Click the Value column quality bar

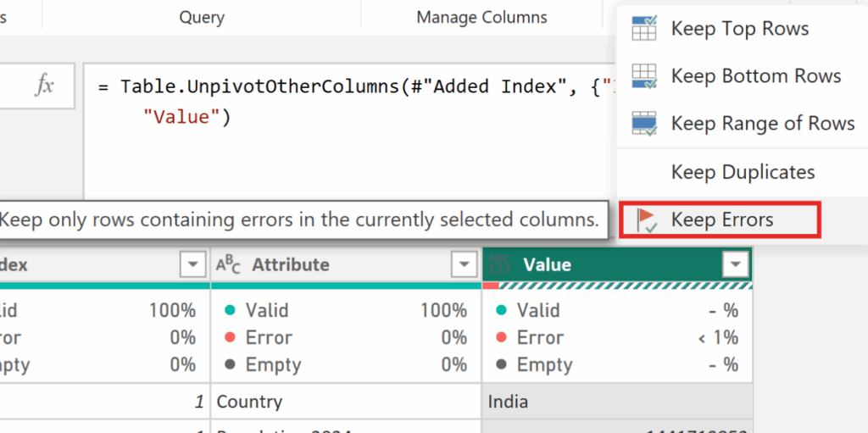pos(616,286)
